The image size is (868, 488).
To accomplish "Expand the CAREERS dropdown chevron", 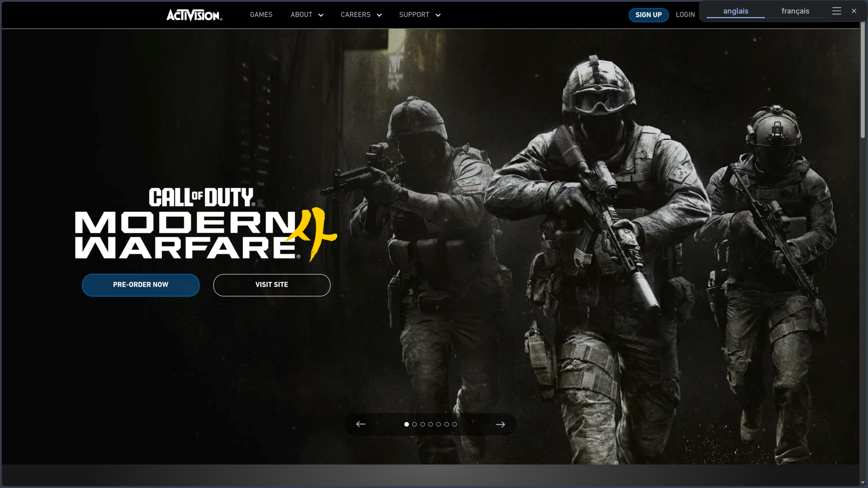I will (379, 15).
